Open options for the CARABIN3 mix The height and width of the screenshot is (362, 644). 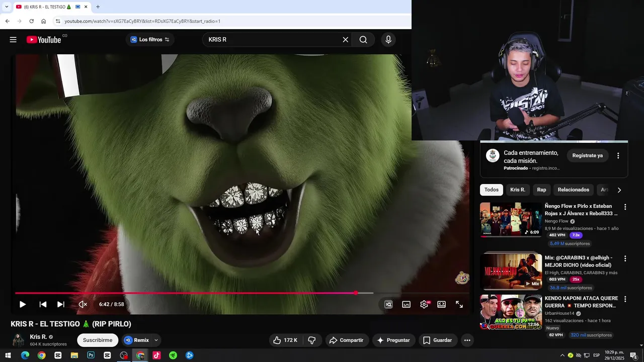[625, 258]
